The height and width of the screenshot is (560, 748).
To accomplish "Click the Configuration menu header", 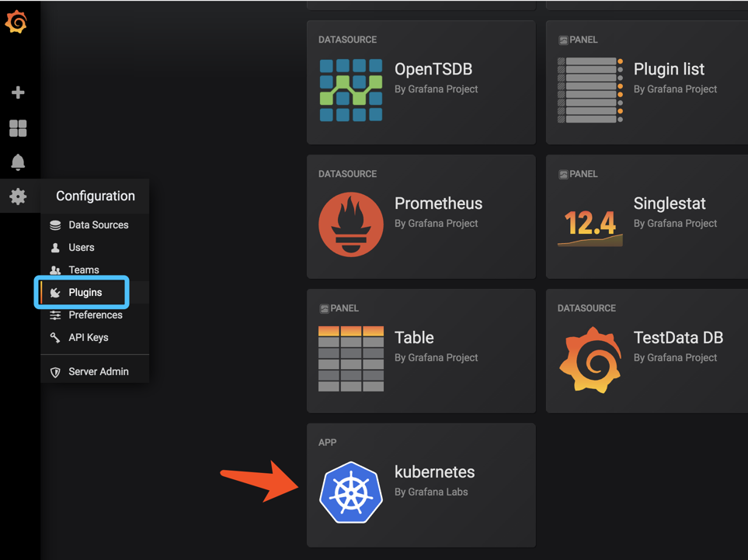I will [x=96, y=196].
